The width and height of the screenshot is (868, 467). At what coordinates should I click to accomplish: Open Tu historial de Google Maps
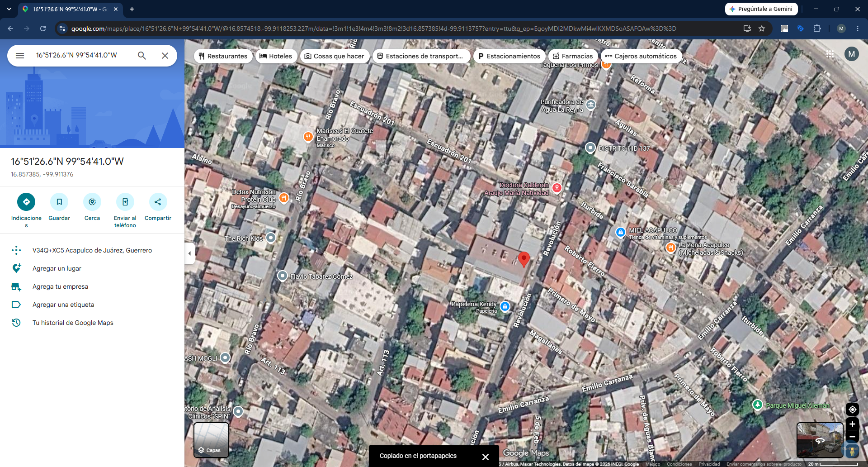tap(92, 323)
